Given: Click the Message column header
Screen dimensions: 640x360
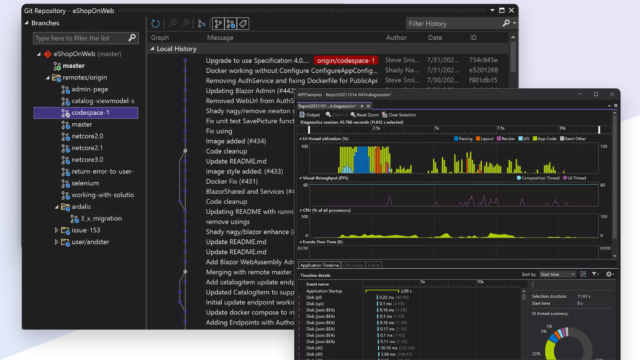Looking at the screenshot, I should point(220,38).
